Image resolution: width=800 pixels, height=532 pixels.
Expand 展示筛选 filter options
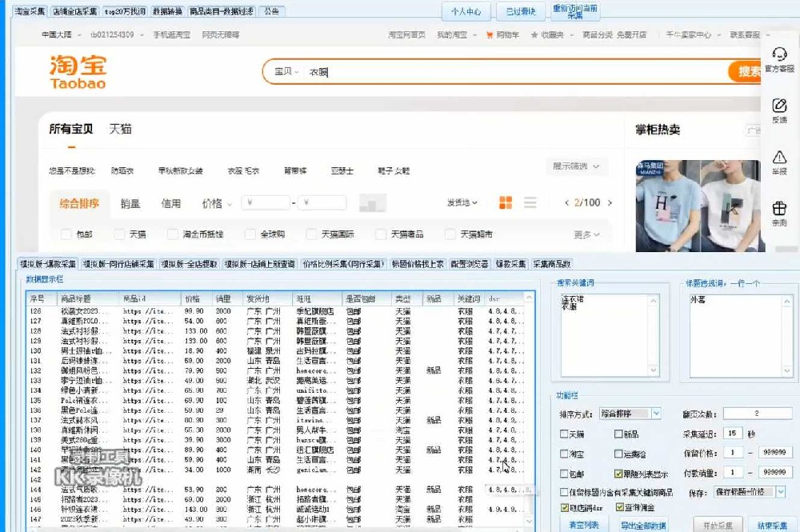pos(576,166)
